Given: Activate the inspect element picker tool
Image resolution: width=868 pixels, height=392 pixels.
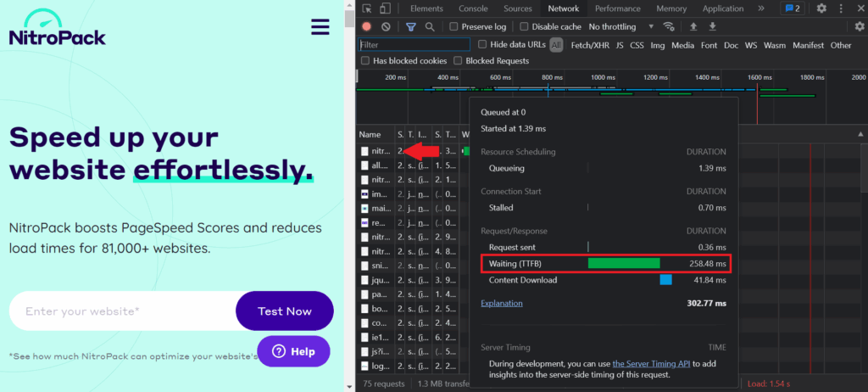Looking at the screenshot, I should coord(366,8).
